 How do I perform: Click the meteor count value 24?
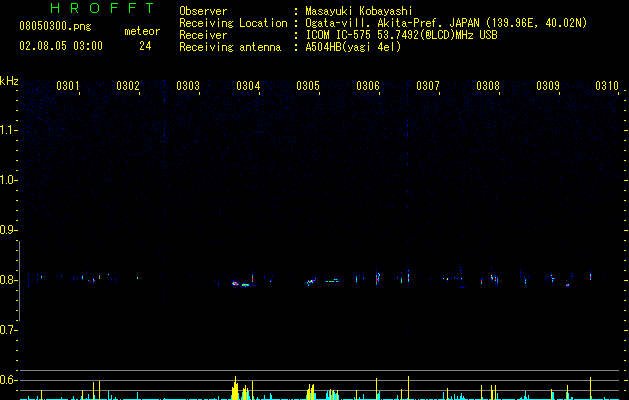point(145,46)
